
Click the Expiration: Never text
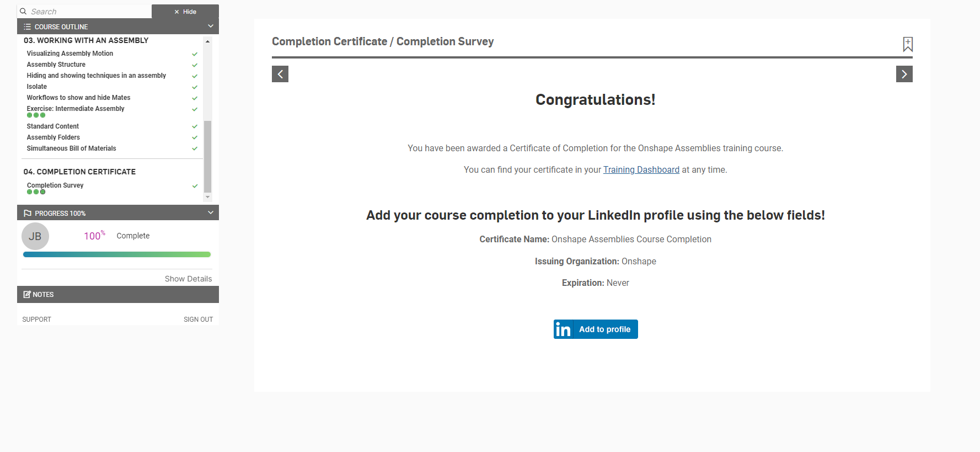(x=596, y=283)
